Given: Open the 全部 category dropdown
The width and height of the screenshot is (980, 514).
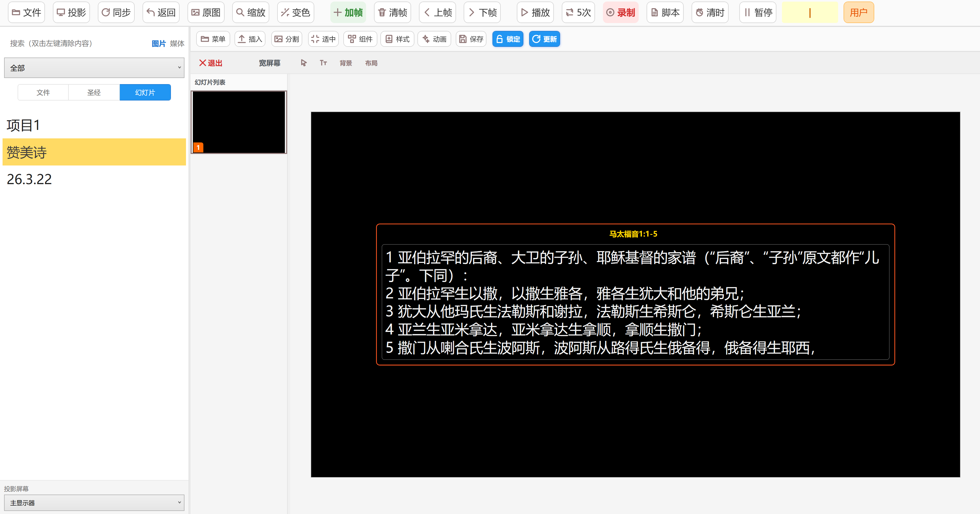Looking at the screenshot, I should [94, 68].
